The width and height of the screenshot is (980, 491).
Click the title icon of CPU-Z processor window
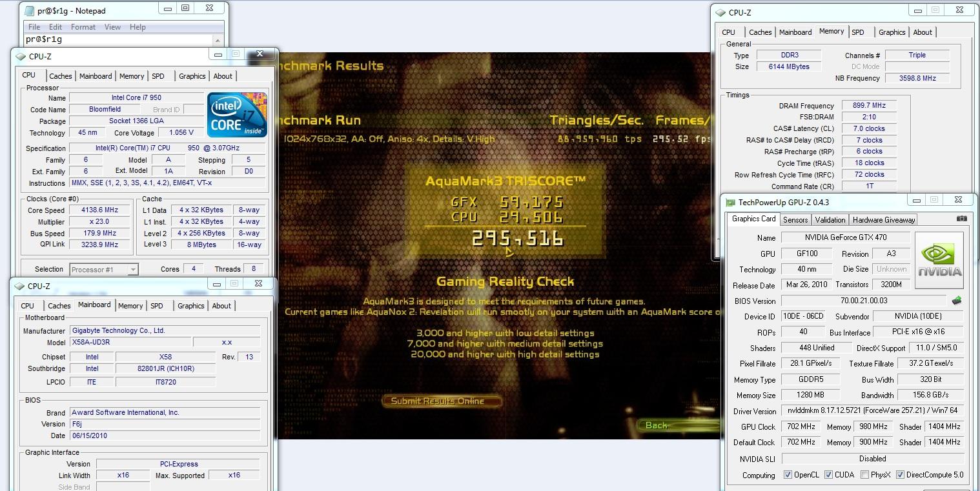[x=21, y=56]
